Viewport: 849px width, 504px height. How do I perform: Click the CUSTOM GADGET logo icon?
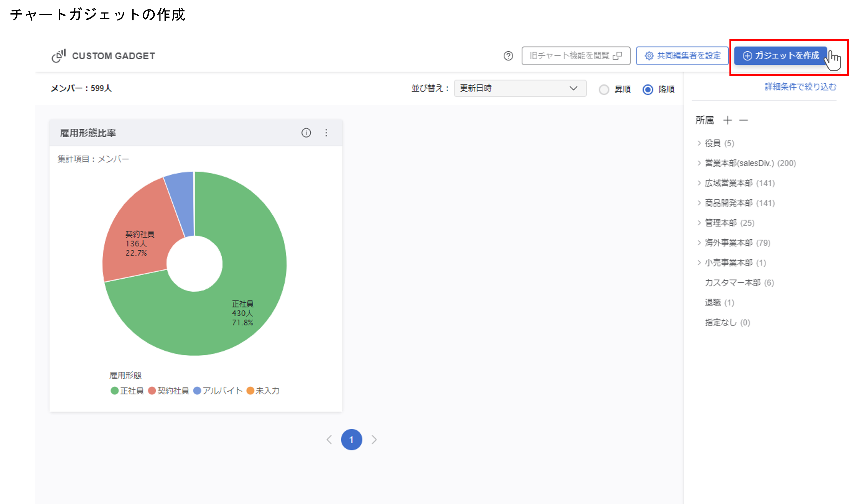(x=59, y=56)
